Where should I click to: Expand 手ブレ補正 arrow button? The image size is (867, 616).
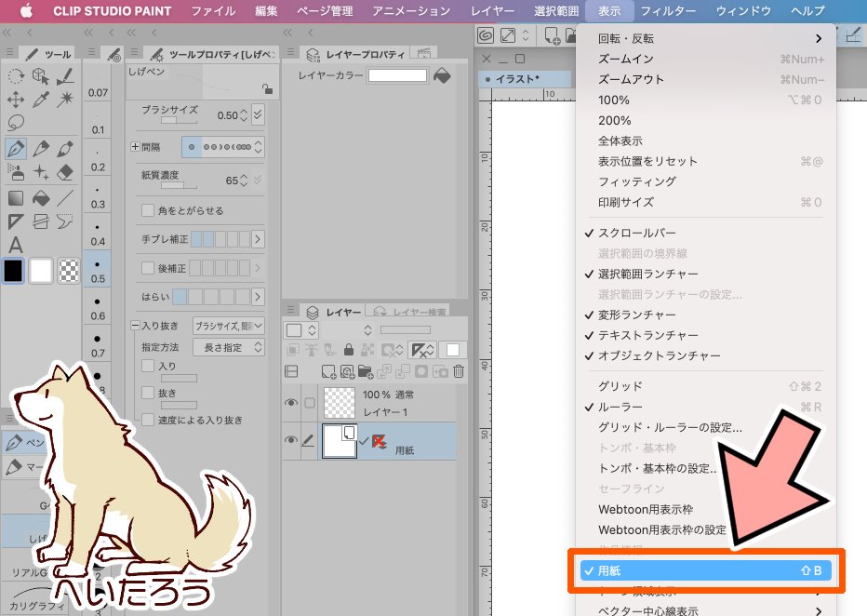click(258, 239)
